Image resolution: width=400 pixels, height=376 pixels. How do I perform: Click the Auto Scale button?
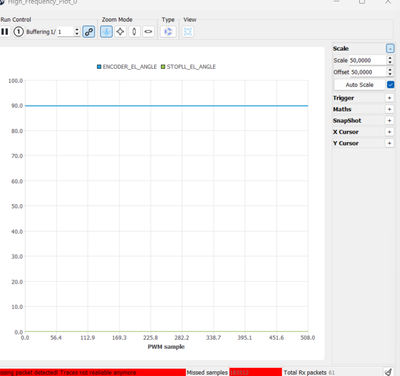coord(360,85)
